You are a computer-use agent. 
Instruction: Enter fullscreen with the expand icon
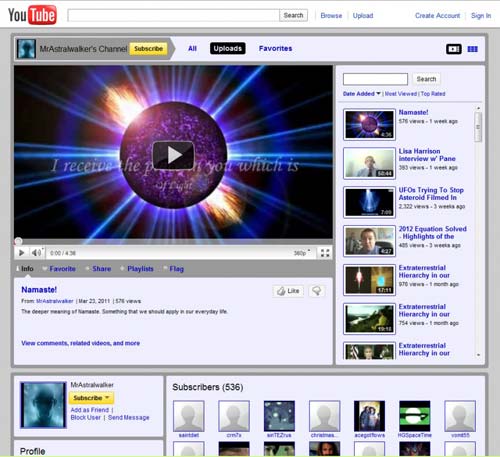(x=325, y=253)
